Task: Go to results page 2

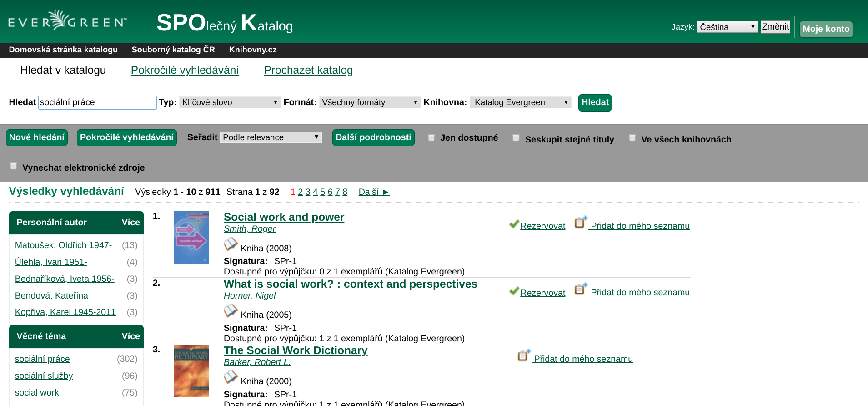Action: [300, 192]
